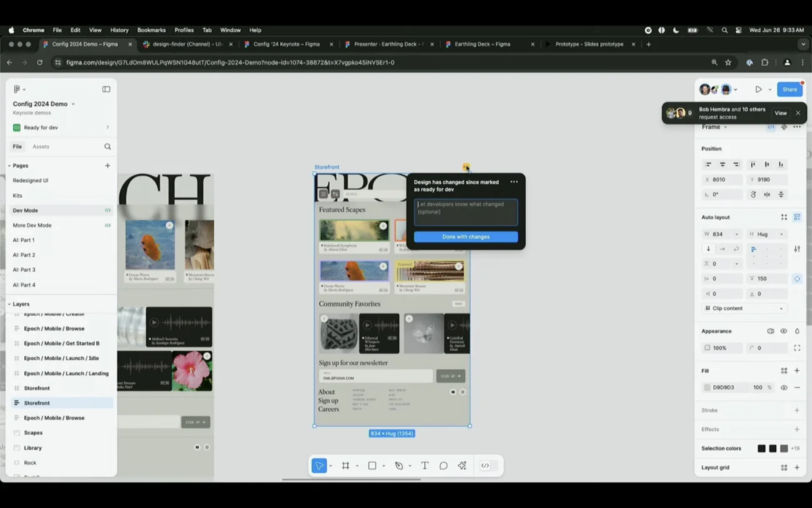Toggle appearance visibility eye icon
This screenshot has height=508, width=812.
pyautogui.click(x=784, y=331)
